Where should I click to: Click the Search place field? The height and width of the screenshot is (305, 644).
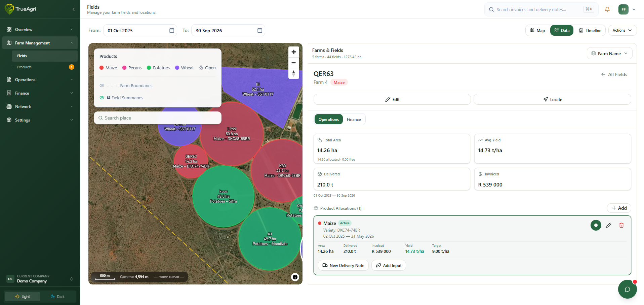[x=158, y=118]
